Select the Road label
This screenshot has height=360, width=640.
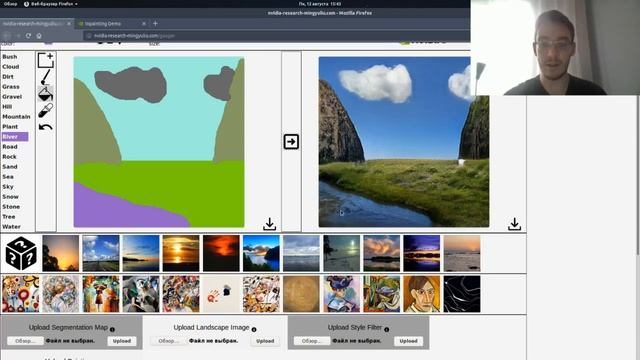pos(10,147)
